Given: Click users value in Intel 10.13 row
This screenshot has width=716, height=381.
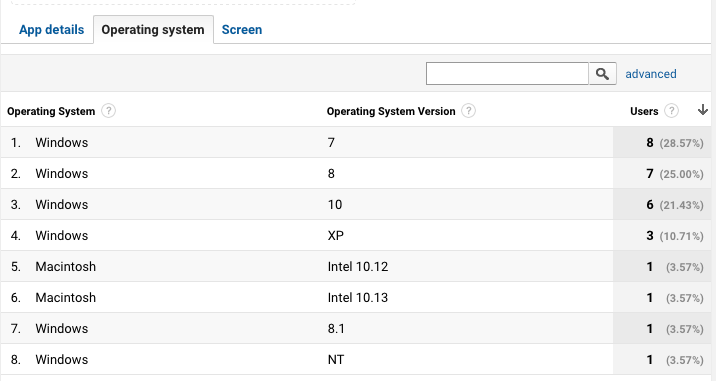Looking at the screenshot, I should click(674, 298).
